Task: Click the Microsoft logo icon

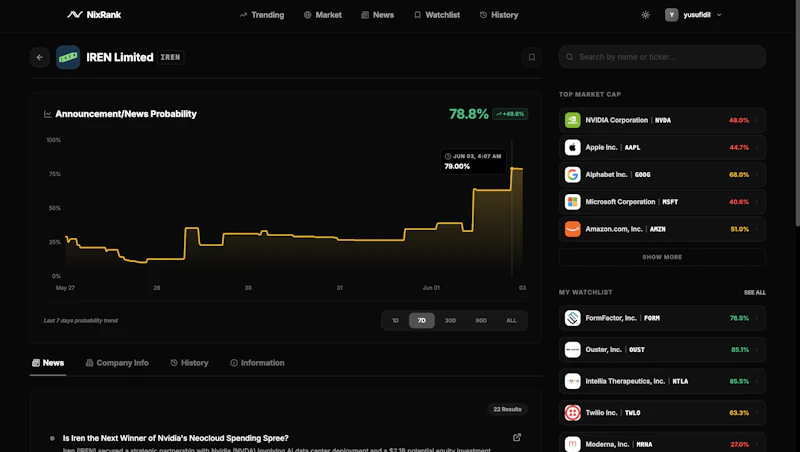Action: (572, 202)
